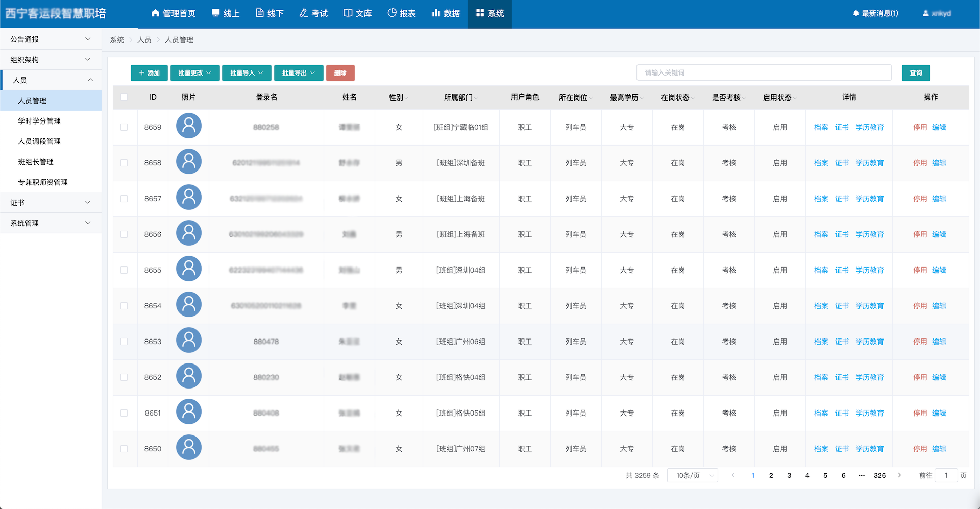The image size is (980, 509).
Task: Check the checkbox for row 8653
Action: pyautogui.click(x=124, y=342)
